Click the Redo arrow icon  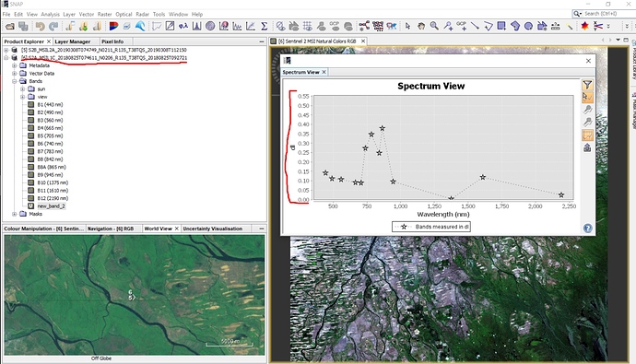[x=53, y=27]
